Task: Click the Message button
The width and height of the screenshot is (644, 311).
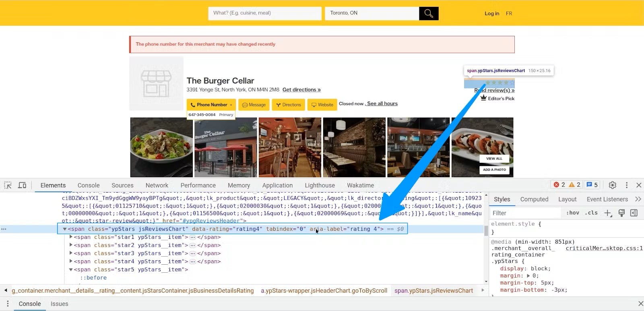Action: (254, 105)
